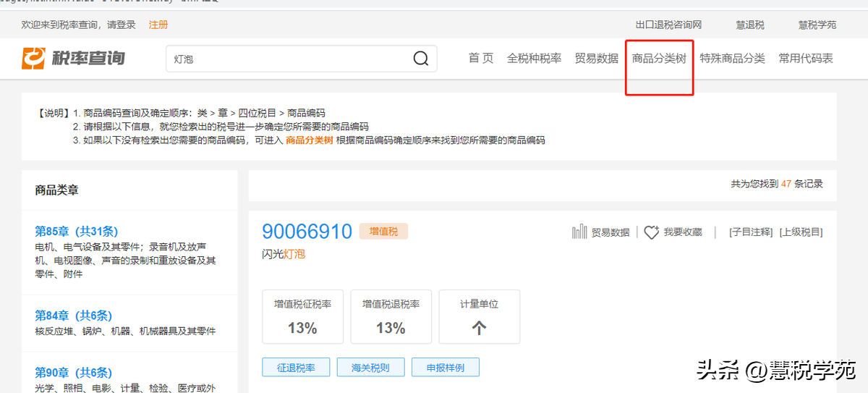The width and height of the screenshot is (868, 393).
Task: Click the 税率查询 site logo
Action: click(x=74, y=58)
